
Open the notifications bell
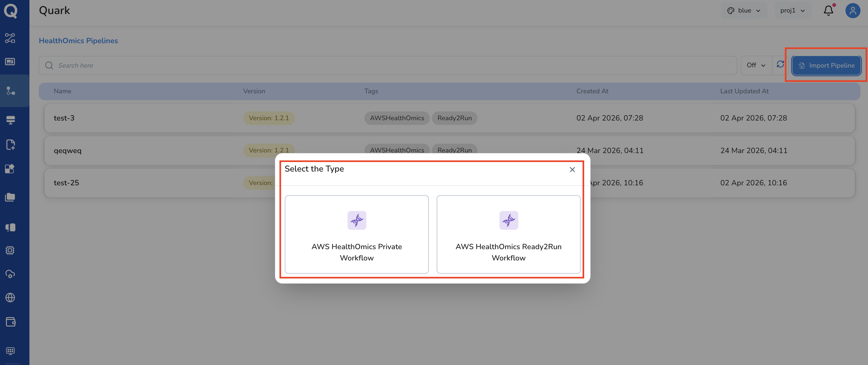point(829,10)
